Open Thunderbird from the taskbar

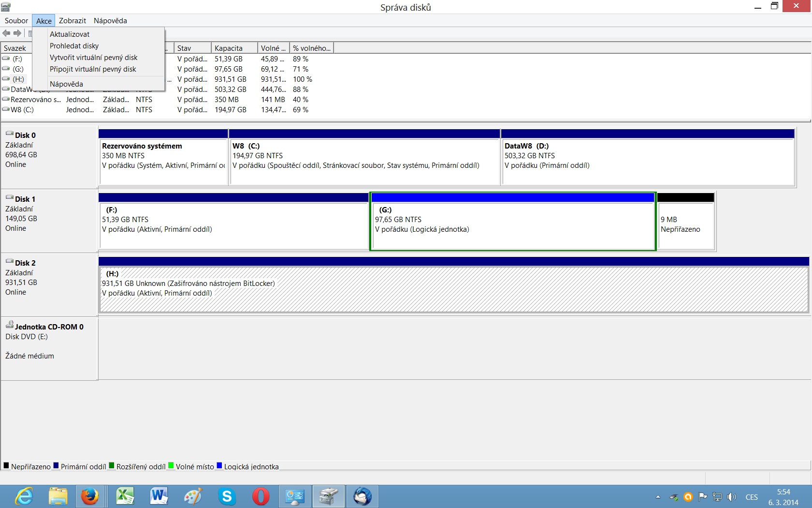point(362,496)
